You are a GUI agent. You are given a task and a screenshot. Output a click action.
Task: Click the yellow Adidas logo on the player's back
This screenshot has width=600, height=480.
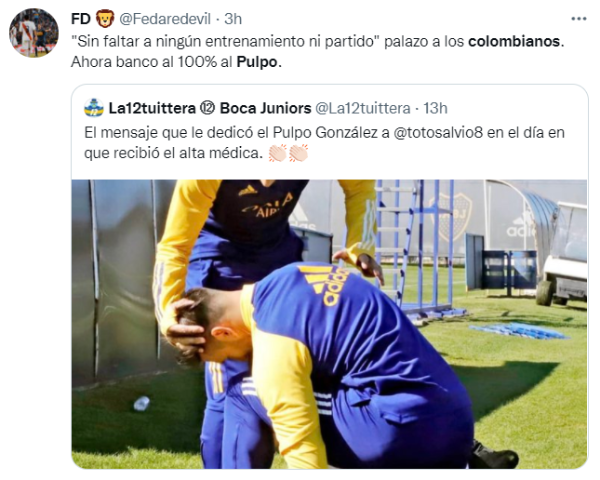point(326,284)
